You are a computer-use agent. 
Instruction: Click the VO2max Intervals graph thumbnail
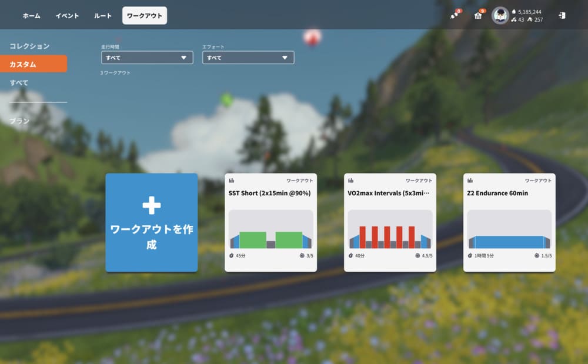click(390, 229)
